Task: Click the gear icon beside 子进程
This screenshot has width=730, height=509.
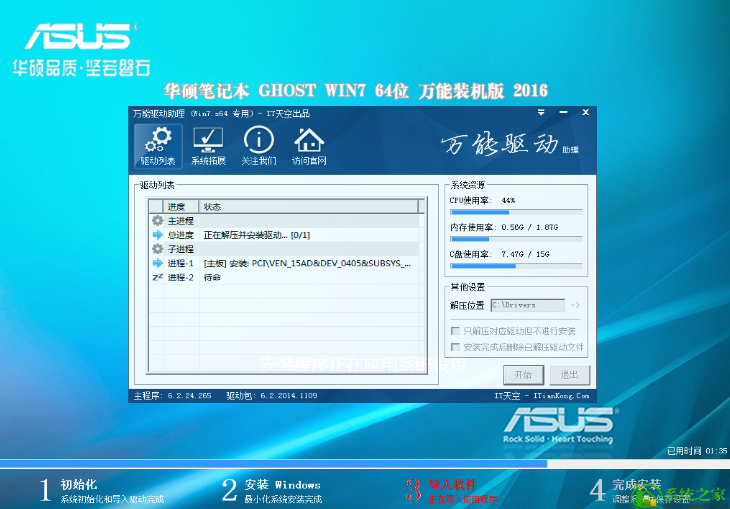Action: [157, 249]
